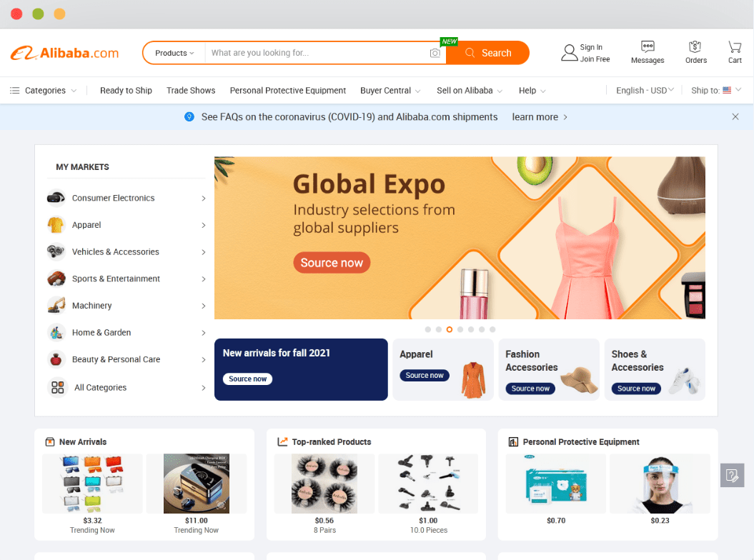
Task: Open the $3.32 sunglasses product thumbnail
Action: (x=92, y=484)
